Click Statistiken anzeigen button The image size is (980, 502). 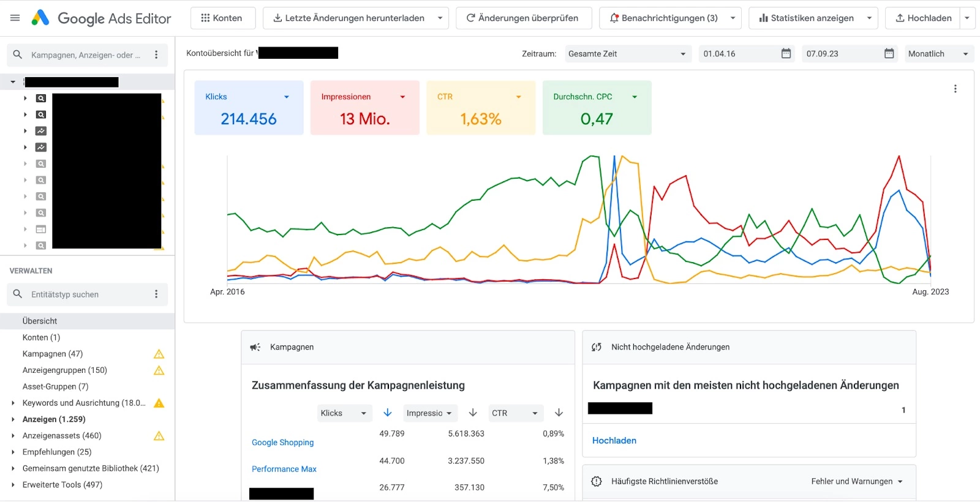(807, 18)
